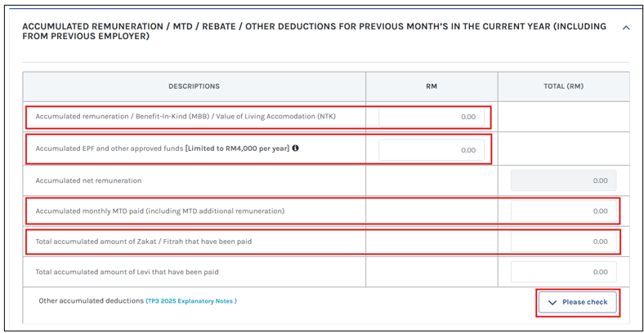Focus the Accumulated monthly MTD paid field
Screen dimensions: 644x333
(x=564, y=211)
